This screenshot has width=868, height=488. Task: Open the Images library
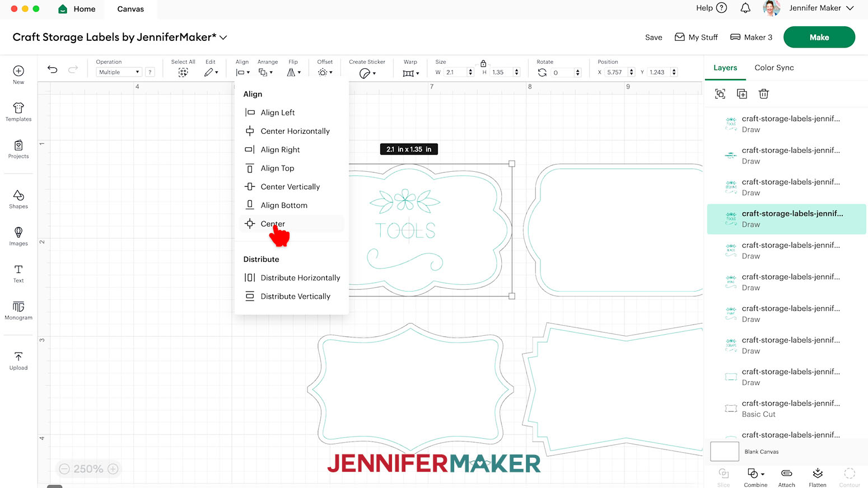click(18, 236)
